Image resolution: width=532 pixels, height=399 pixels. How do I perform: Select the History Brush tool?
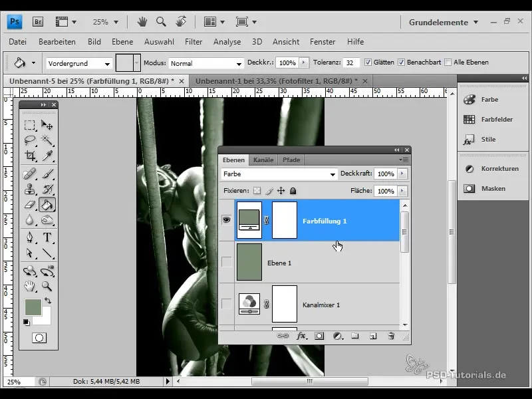point(47,189)
